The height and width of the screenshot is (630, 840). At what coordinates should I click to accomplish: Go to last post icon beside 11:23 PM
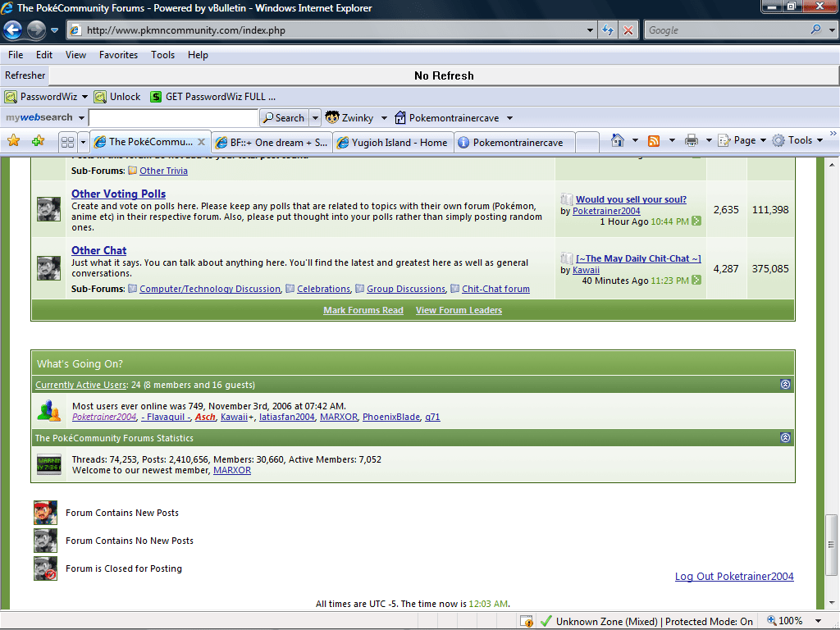(696, 280)
